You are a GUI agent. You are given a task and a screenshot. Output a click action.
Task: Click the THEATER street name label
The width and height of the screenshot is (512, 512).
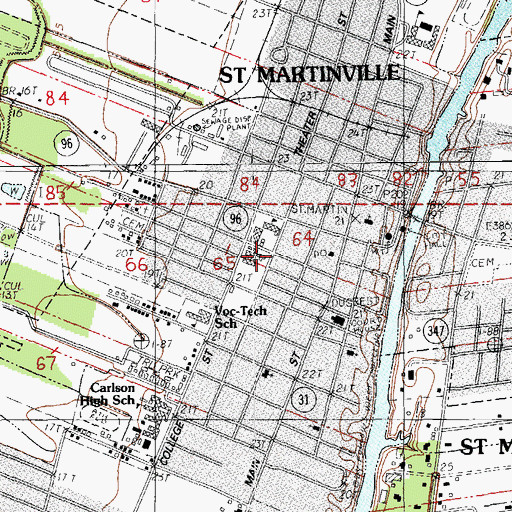306,133
